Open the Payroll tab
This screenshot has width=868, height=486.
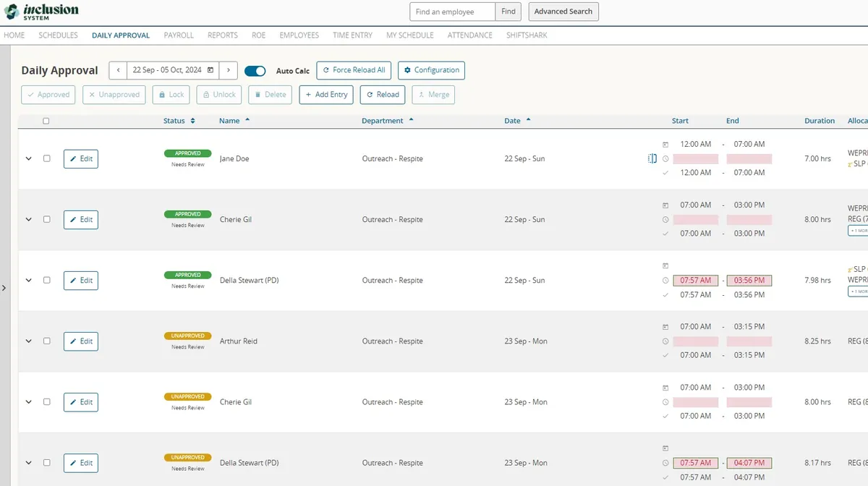179,35
